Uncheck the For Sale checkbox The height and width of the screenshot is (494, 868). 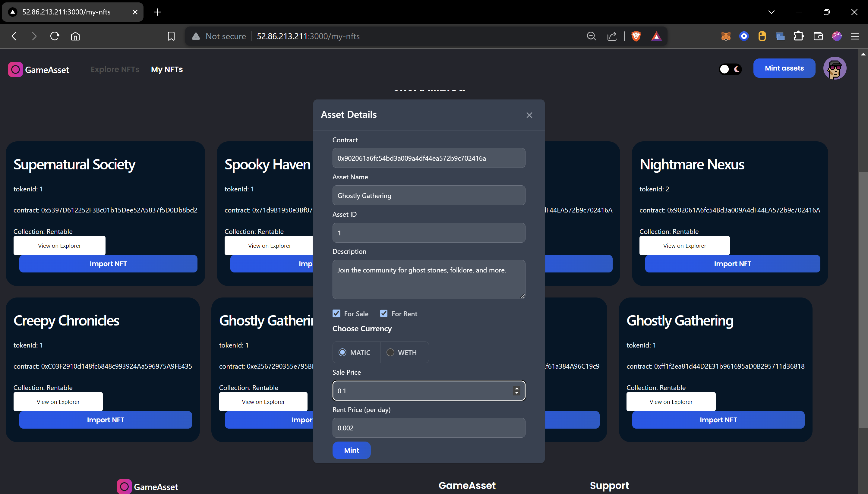coord(336,313)
